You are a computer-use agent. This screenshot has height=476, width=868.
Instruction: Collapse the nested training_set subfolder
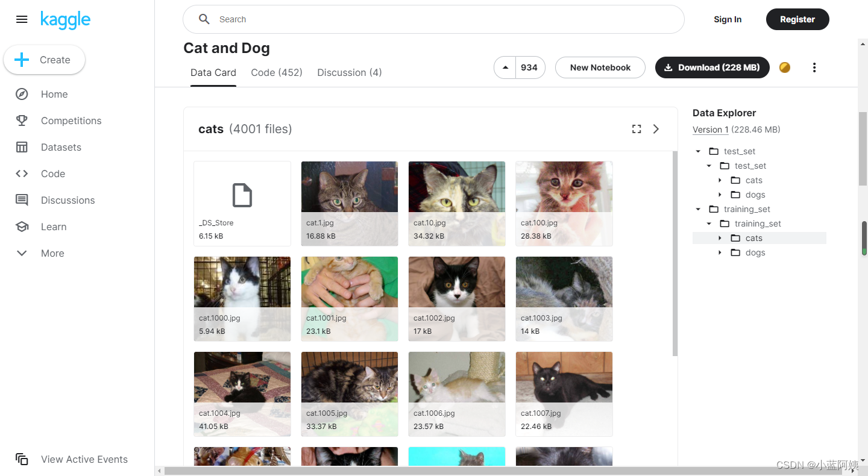(x=709, y=224)
